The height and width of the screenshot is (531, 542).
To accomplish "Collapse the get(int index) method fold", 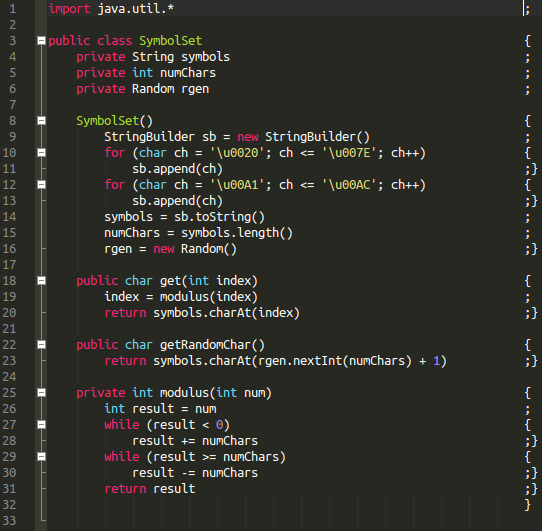I will [x=41, y=281].
